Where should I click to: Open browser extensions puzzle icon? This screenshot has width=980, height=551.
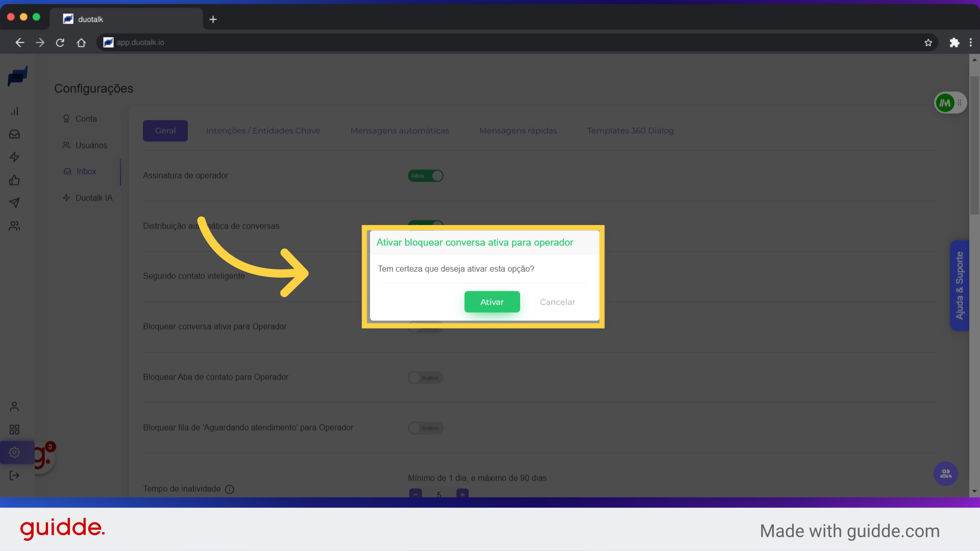[954, 43]
